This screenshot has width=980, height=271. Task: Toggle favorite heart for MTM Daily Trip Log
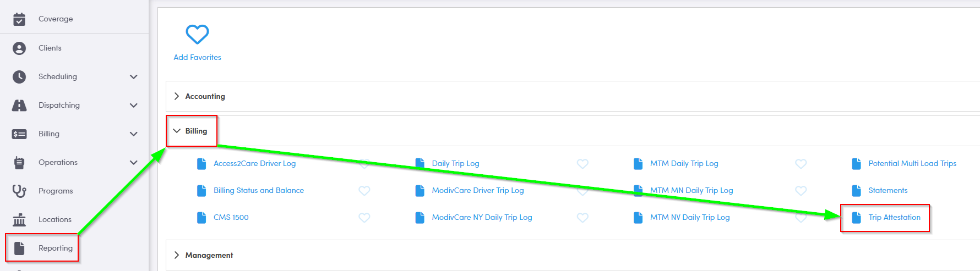coord(801,164)
